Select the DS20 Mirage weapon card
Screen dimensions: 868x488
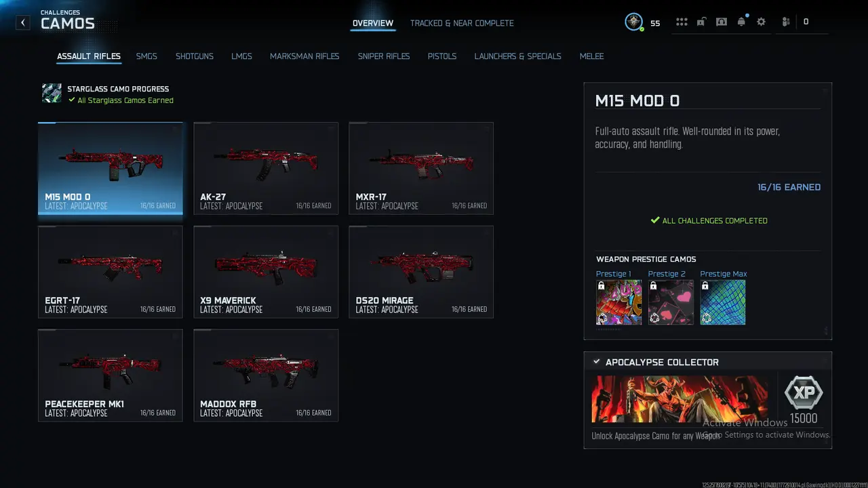tap(421, 272)
